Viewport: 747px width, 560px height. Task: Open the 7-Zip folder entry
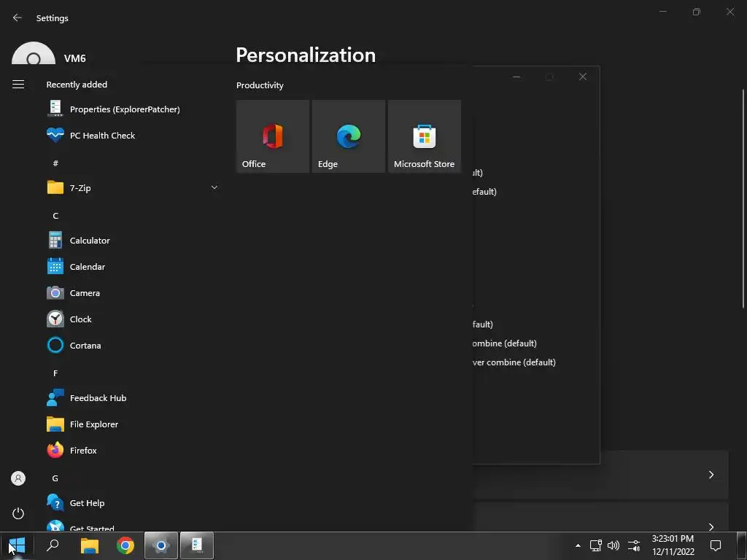click(x=133, y=187)
